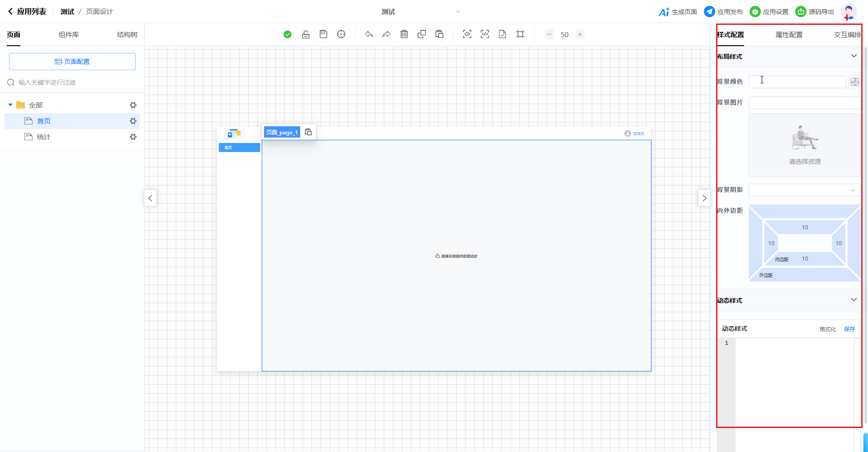The height and width of the screenshot is (452, 868).
Task: Click the redo arrow icon
Action: (387, 34)
